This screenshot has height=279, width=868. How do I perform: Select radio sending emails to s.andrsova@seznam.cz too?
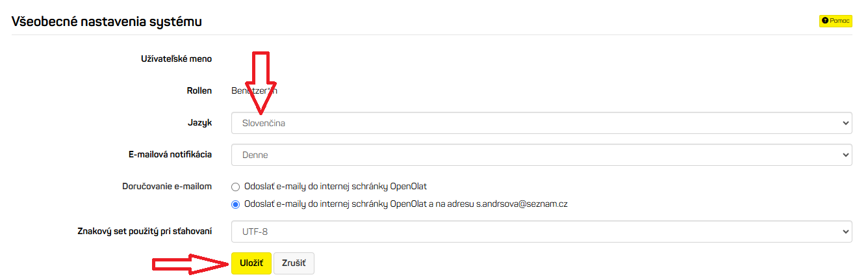click(x=236, y=204)
